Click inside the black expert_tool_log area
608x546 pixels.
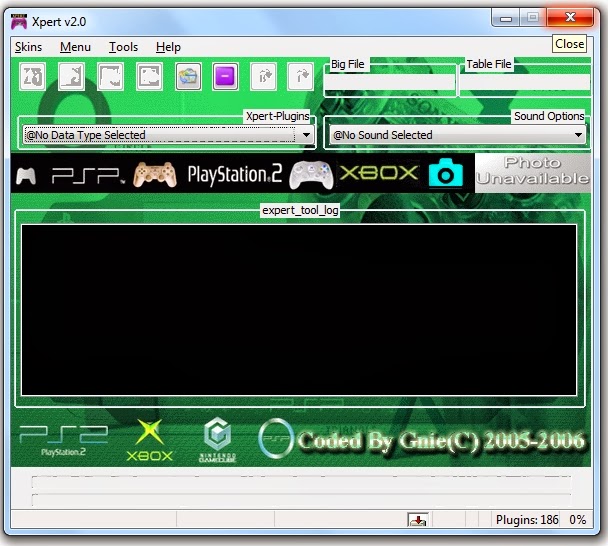coord(299,310)
